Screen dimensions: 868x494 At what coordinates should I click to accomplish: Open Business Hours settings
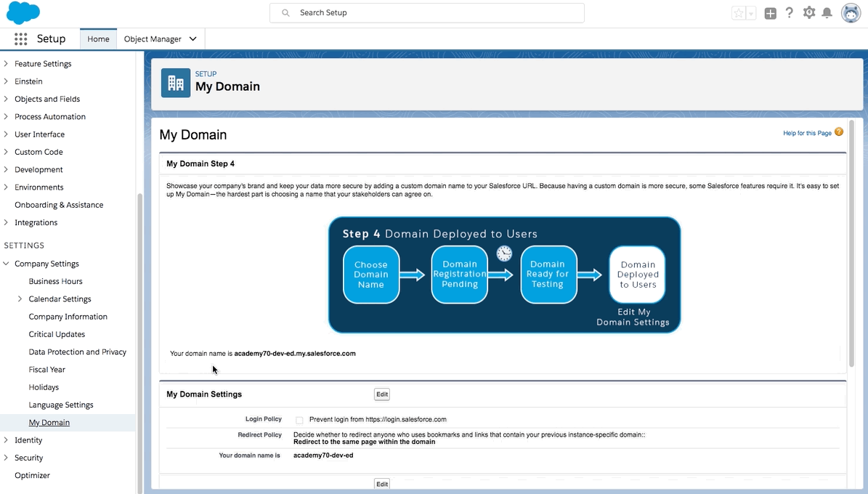click(x=55, y=281)
